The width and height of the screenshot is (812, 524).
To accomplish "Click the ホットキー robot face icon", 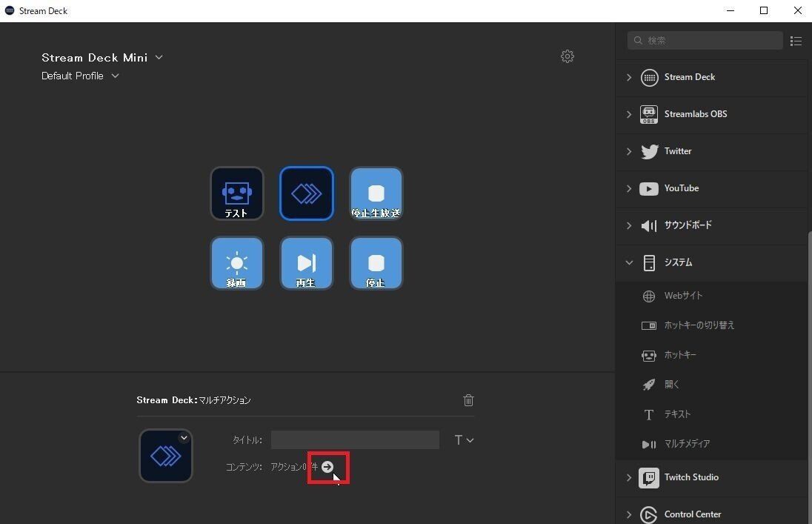I will pos(649,356).
